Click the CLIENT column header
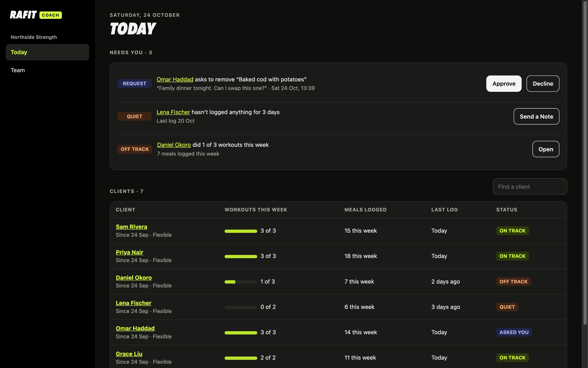This screenshot has height=368, width=588. pos(125,210)
